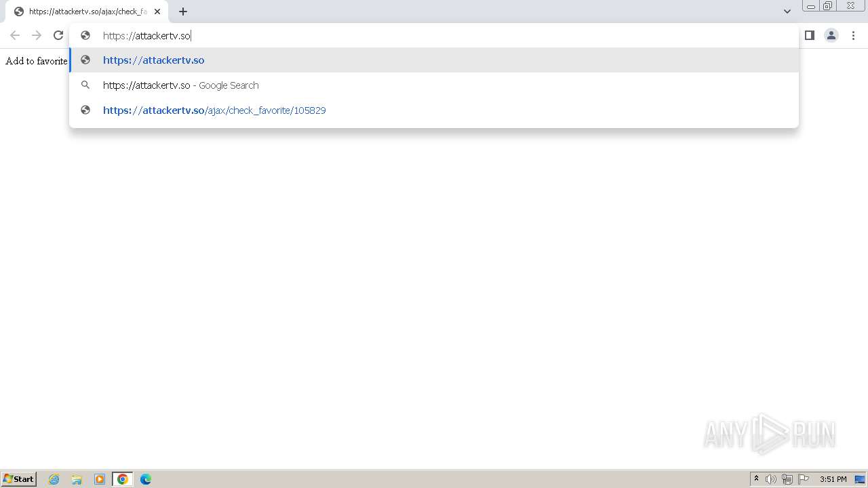Click the globe icon in address bar
The width and height of the screenshot is (868, 488).
pos(85,35)
